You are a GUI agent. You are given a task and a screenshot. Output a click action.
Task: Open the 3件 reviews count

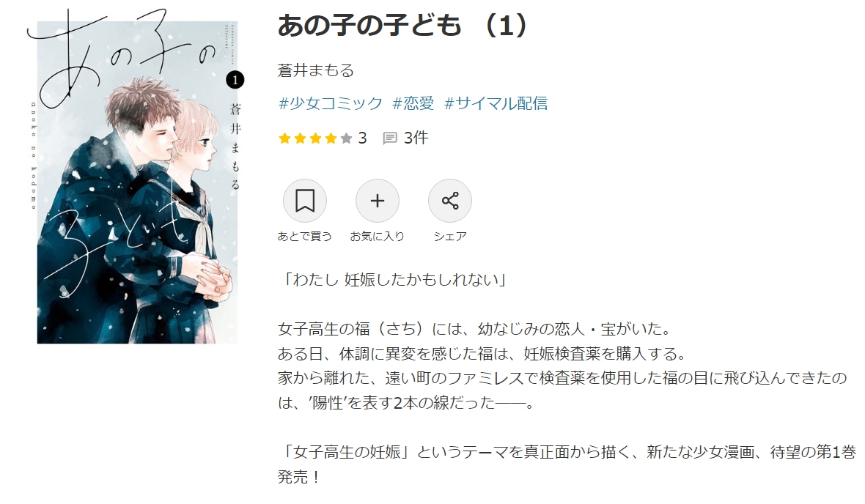click(x=416, y=138)
